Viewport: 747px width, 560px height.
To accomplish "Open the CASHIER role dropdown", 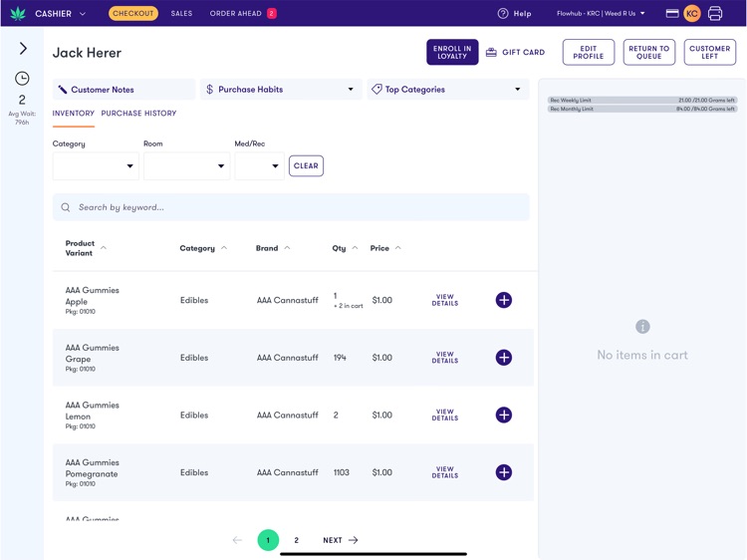I will 60,13.
